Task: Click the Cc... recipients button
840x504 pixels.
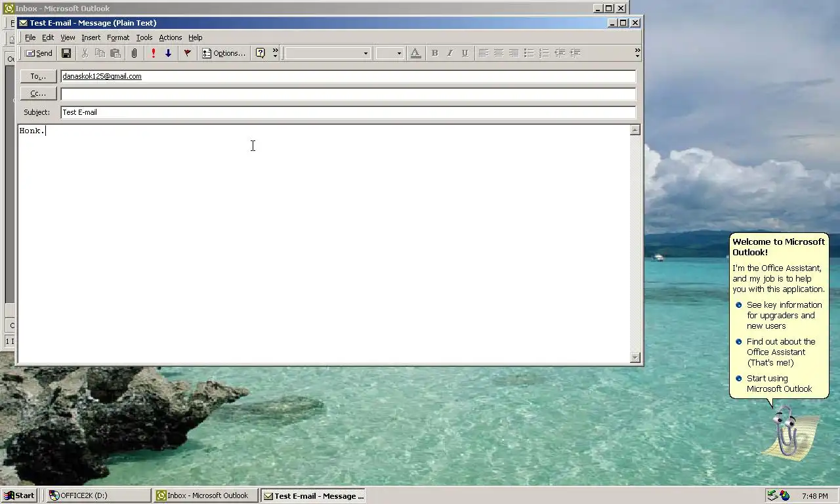Action: (38, 93)
